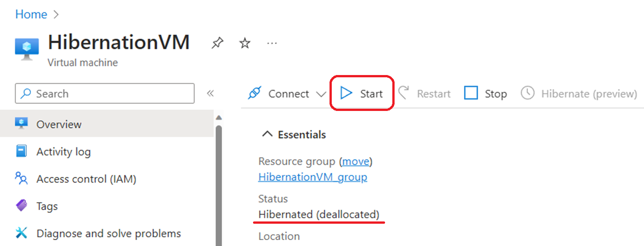The width and height of the screenshot is (644, 246).
Task: Click the Start play triangle icon
Action: click(x=346, y=93)
